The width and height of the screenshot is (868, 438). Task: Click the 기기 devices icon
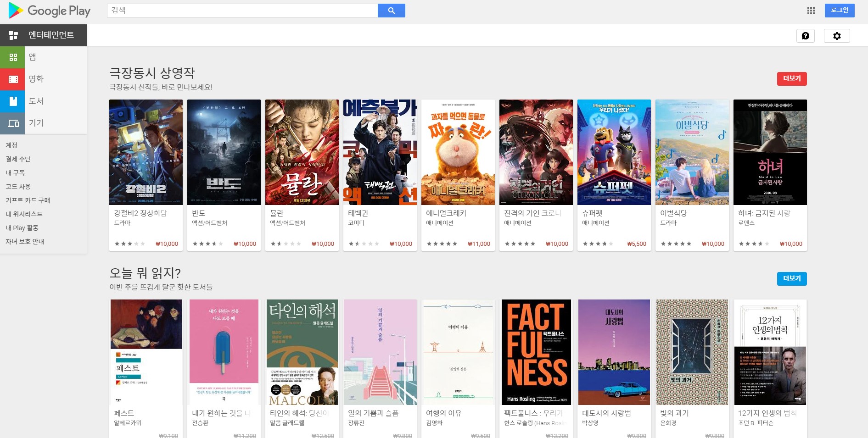click(x=12, y=123)
